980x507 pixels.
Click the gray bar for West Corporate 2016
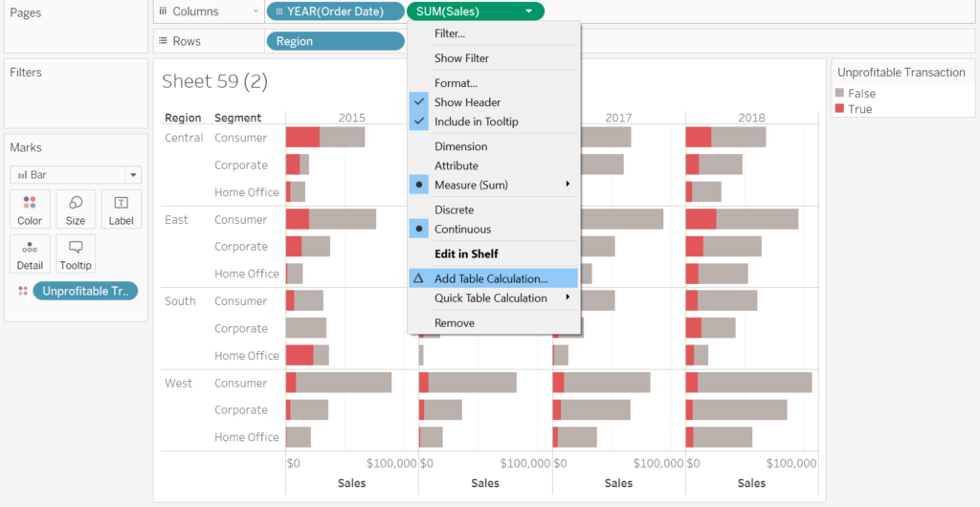[x=442, y=409]
